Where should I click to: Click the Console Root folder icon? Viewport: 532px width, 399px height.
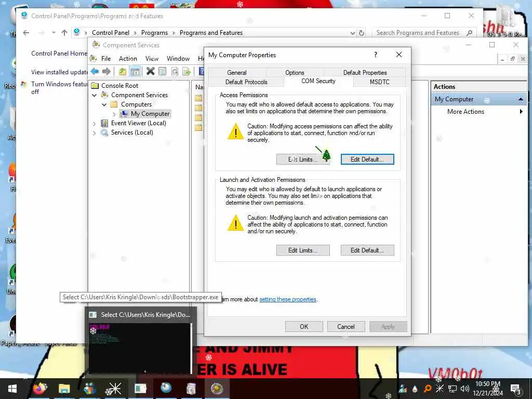[x=95, y=86]
